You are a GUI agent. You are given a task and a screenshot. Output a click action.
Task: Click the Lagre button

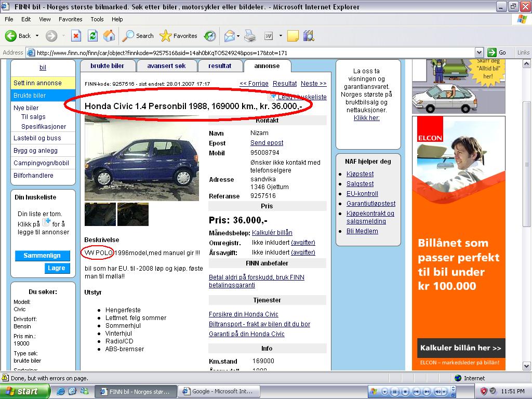point(57,268)
